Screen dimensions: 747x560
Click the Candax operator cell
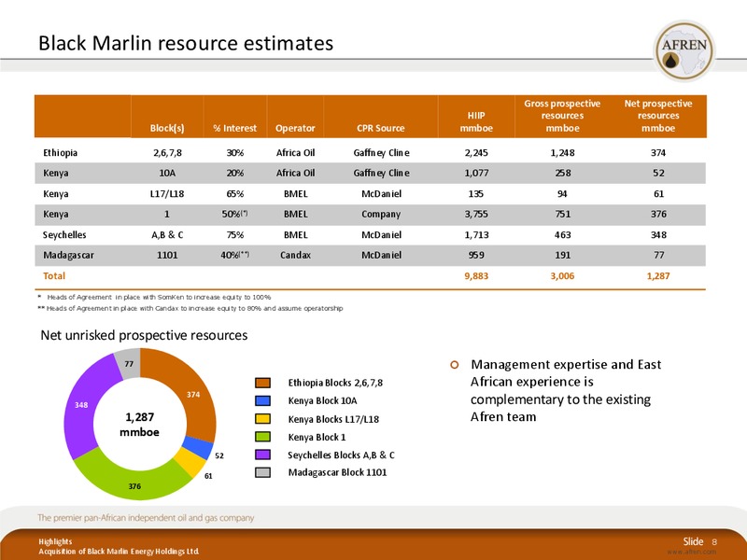[295, 255]
